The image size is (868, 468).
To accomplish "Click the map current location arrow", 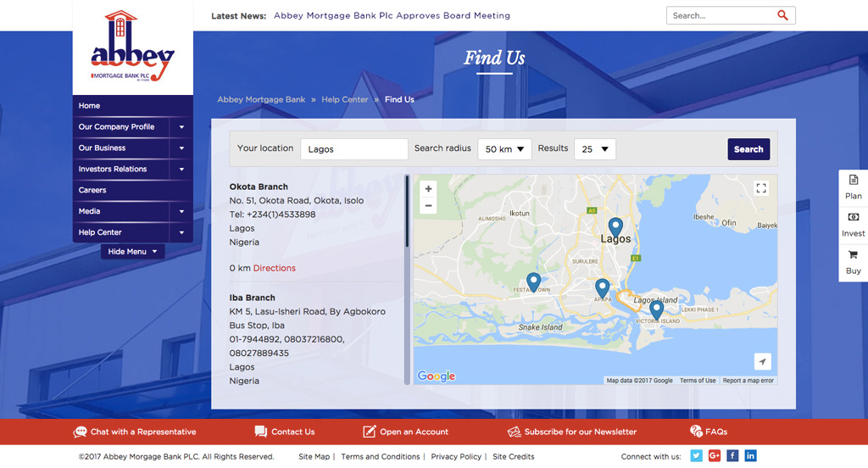I will click(762, 362).
